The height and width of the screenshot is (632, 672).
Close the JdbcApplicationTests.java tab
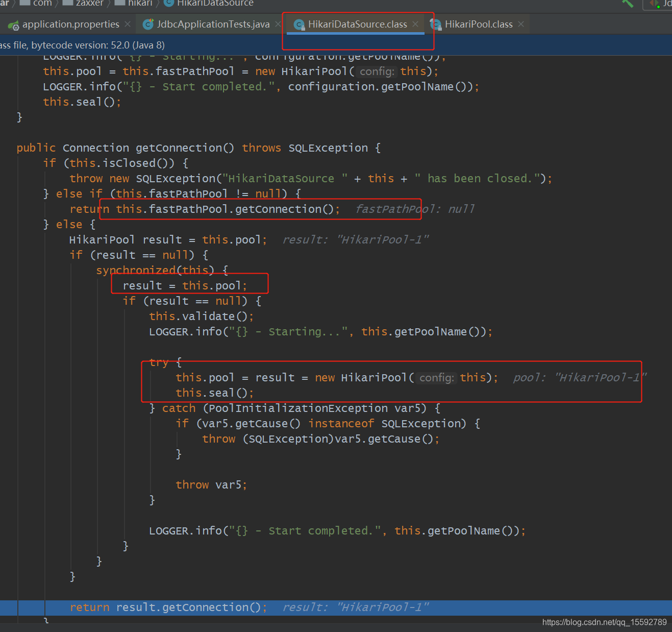[278, 24]
